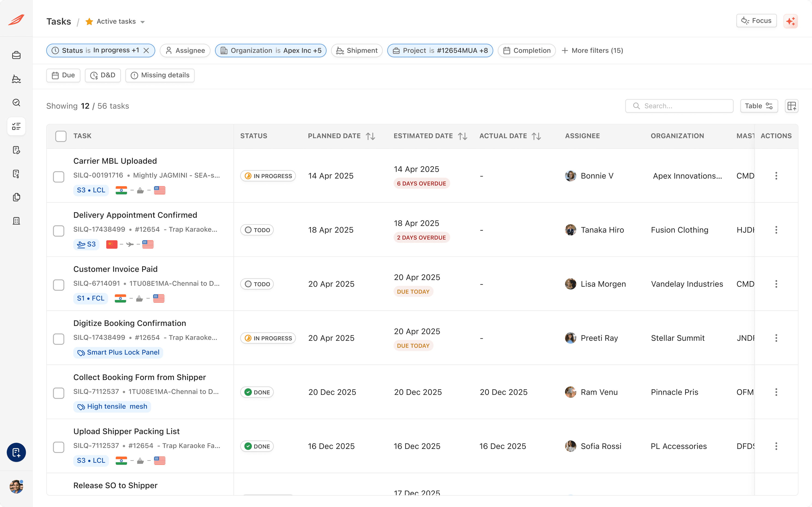Screen dimensions: 812x507
Task: Open the shipments ship icon in sidebar
Action: 16,79
